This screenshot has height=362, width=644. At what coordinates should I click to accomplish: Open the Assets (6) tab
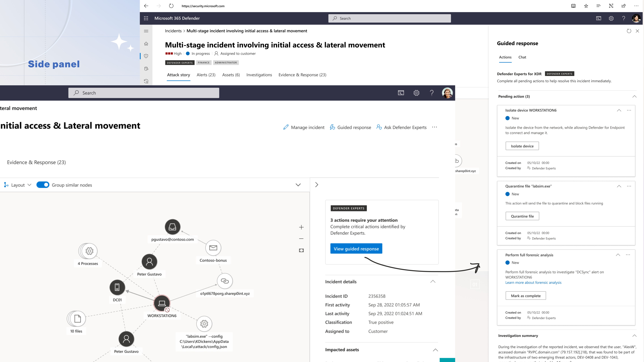tap(231, 75)
